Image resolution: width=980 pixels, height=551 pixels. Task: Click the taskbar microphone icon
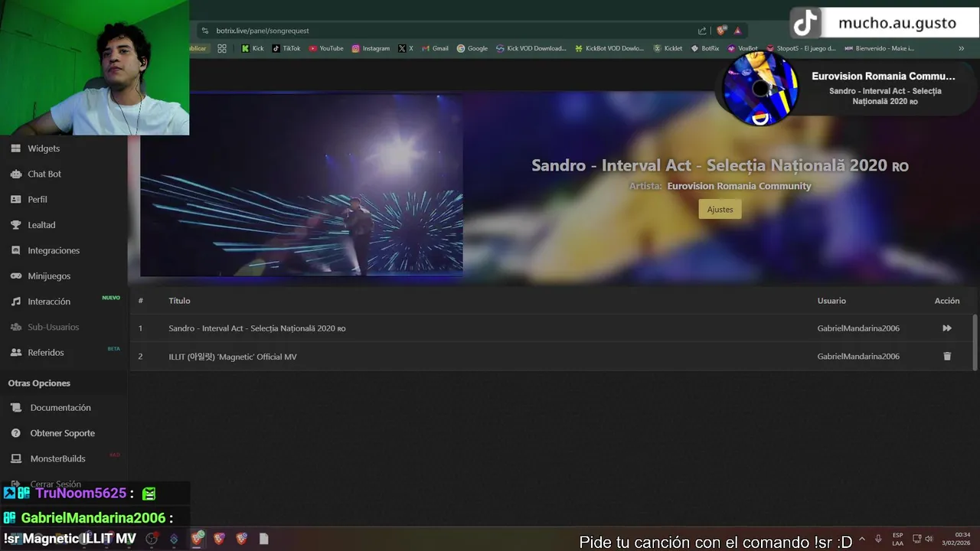[x=878, y=539]
